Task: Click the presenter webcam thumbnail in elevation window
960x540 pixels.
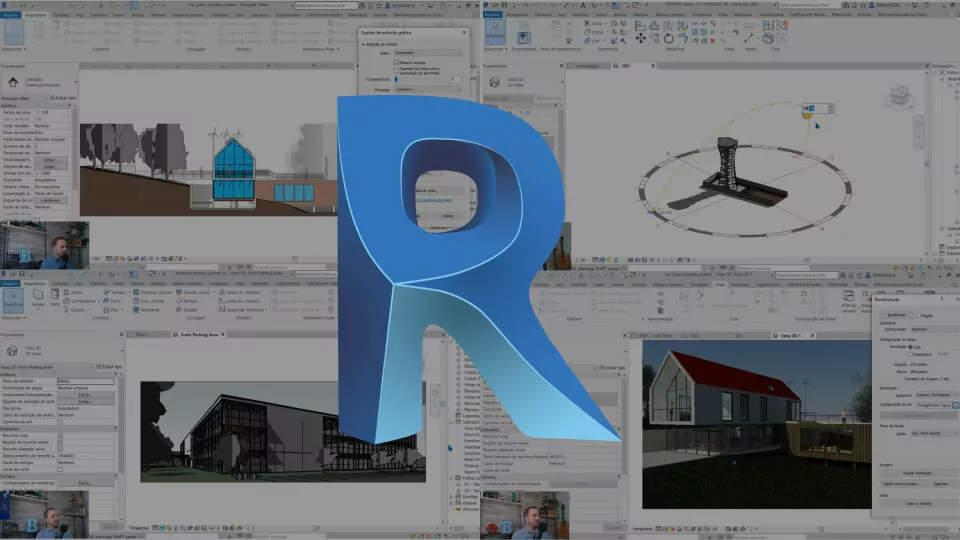Action: (x=45, y=245)
